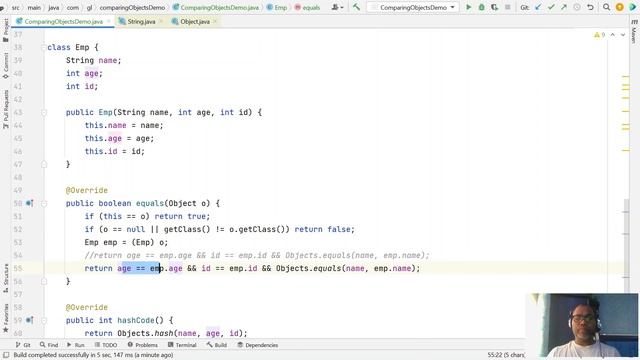This screenshot has height=360, width=640.
Task: Click the caret position 55:22 in status bar
Action: pyautogui.click(x=506, y=355)
